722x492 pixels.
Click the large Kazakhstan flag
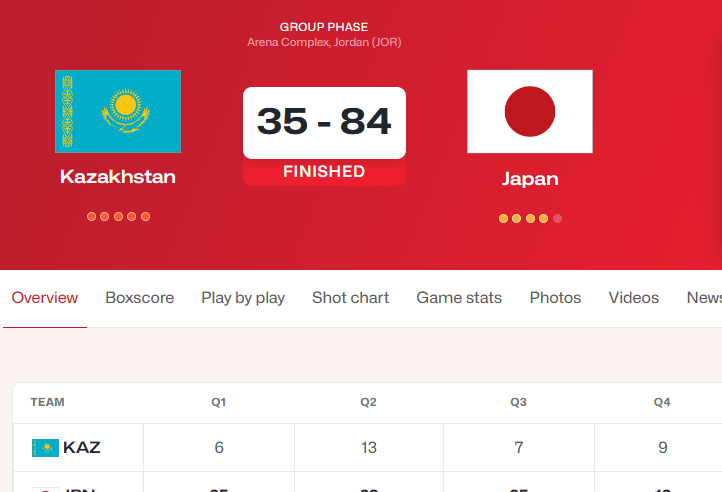coord(118,111)
